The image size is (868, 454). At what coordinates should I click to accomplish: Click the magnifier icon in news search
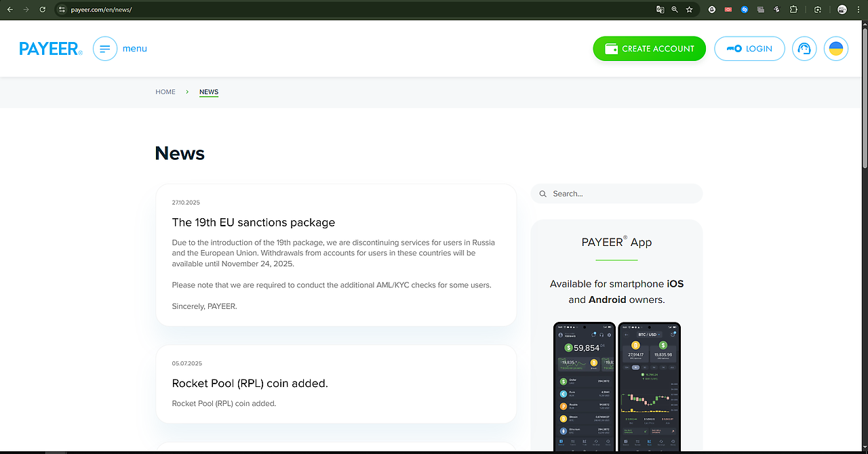(x=542, y=194)
